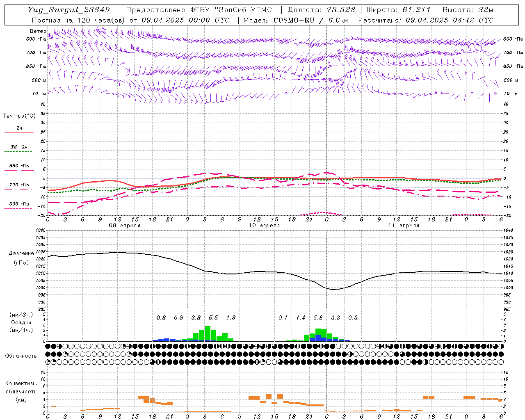525x420 pixels.
Task: Click the 0.2 precipitation total
Action: coord(353,317)
